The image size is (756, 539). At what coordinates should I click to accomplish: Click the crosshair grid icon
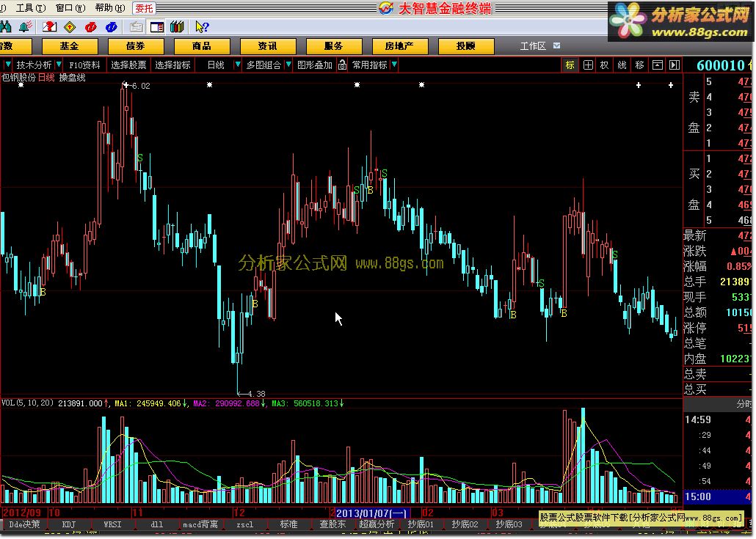(x=588, y=65)
